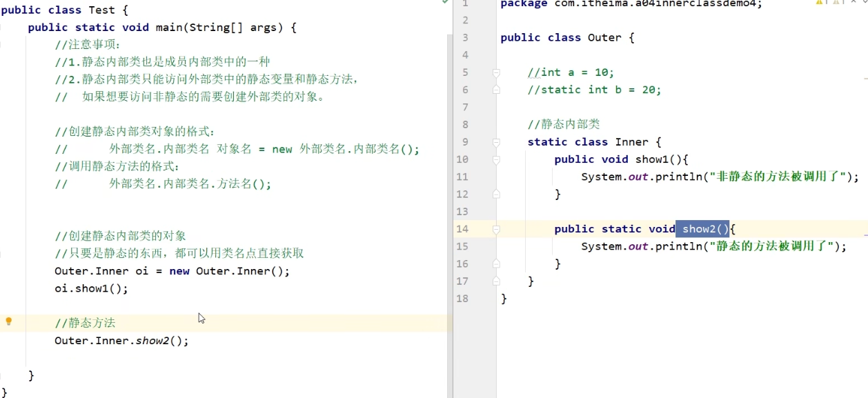Click line number 13 in the gutter
The width and height of the screenshot is (868, 398).
click(x=462, y=212)
